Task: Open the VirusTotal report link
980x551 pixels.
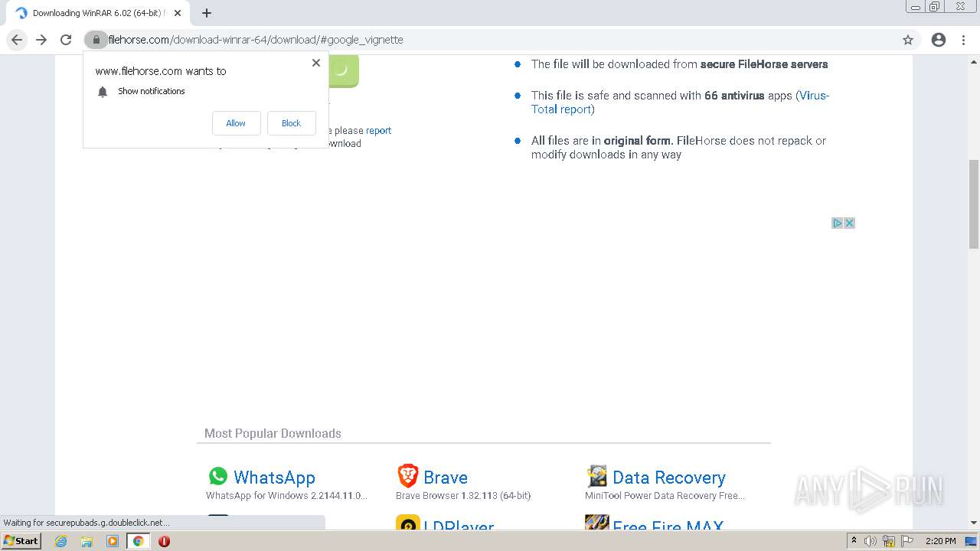Action: 681,103
